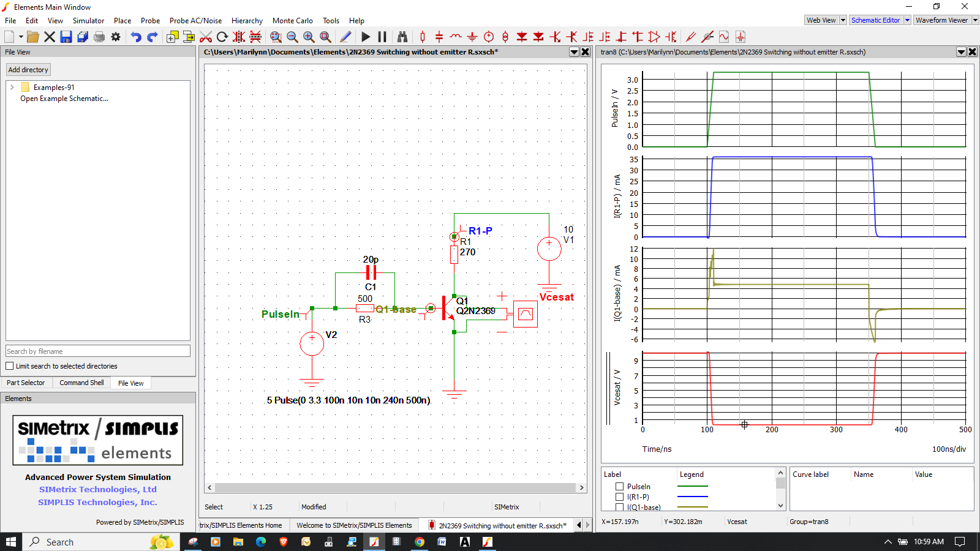The height and width of the screenshot is (551, 980).
Task: Click the binoculars find icon
Action: 402,37
